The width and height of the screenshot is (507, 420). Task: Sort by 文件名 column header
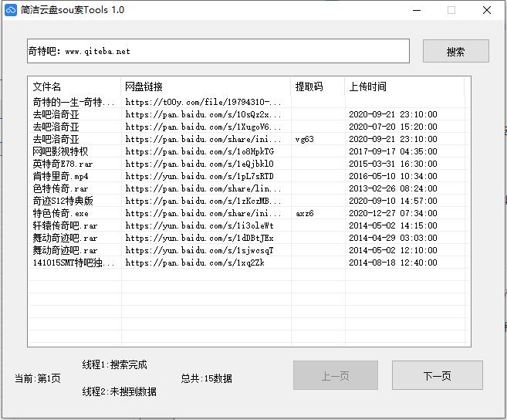(74, 86)
